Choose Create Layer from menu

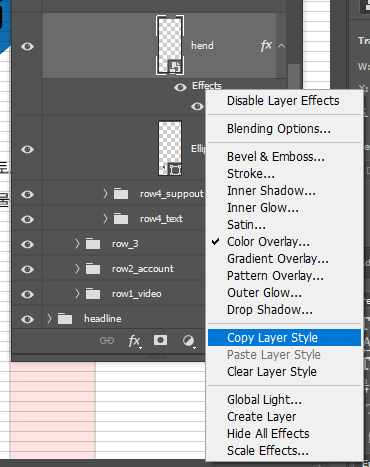point(284,417)
